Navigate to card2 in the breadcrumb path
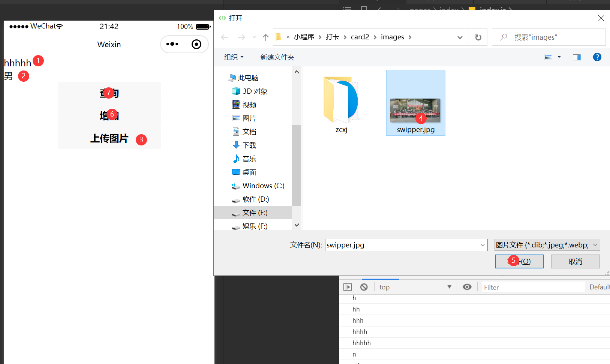Image resolution: width=610 pixels, height=364 pixels. 360,37
